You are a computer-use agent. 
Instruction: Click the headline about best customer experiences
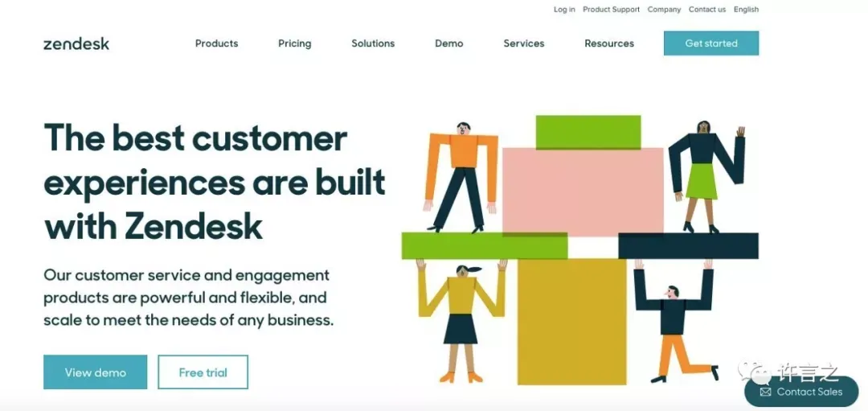point(215,183)
